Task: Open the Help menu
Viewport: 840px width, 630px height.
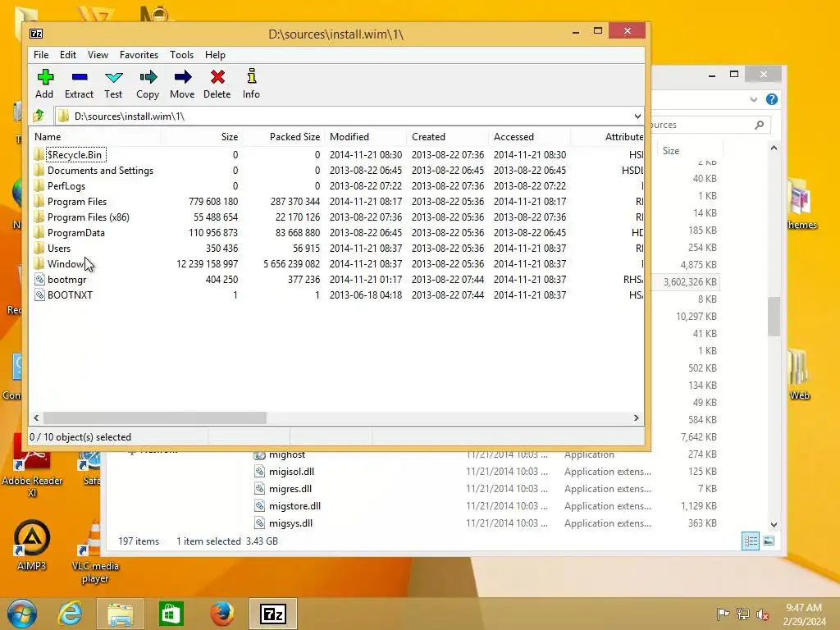Action: pyautogui.click(x=216, y=55)
